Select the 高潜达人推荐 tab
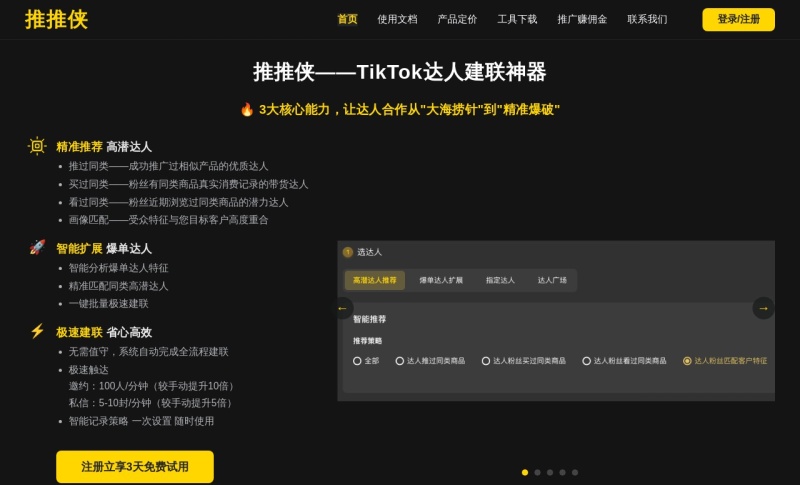This screenshot has height=485, width=800. [x=374, y=280]
